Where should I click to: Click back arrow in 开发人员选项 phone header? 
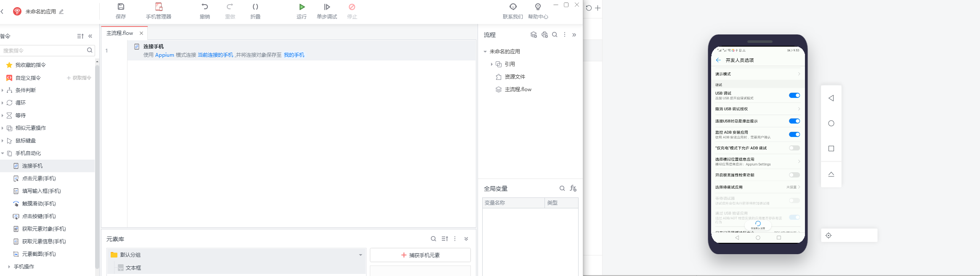(x=718, y=60)
